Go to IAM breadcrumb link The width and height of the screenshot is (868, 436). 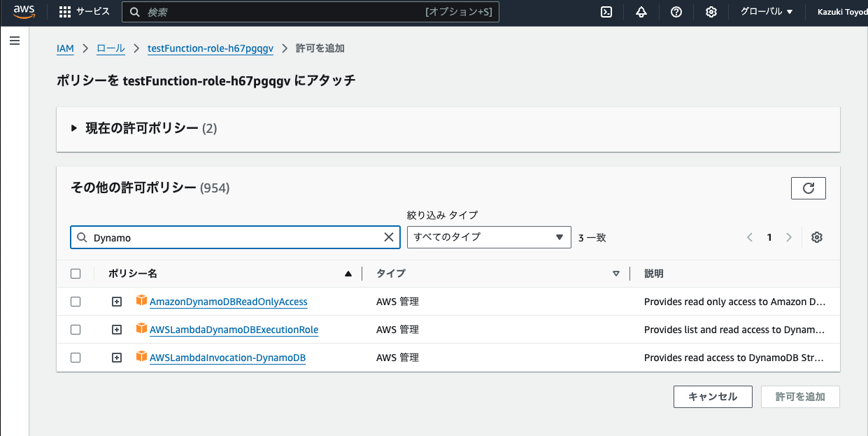65,48
